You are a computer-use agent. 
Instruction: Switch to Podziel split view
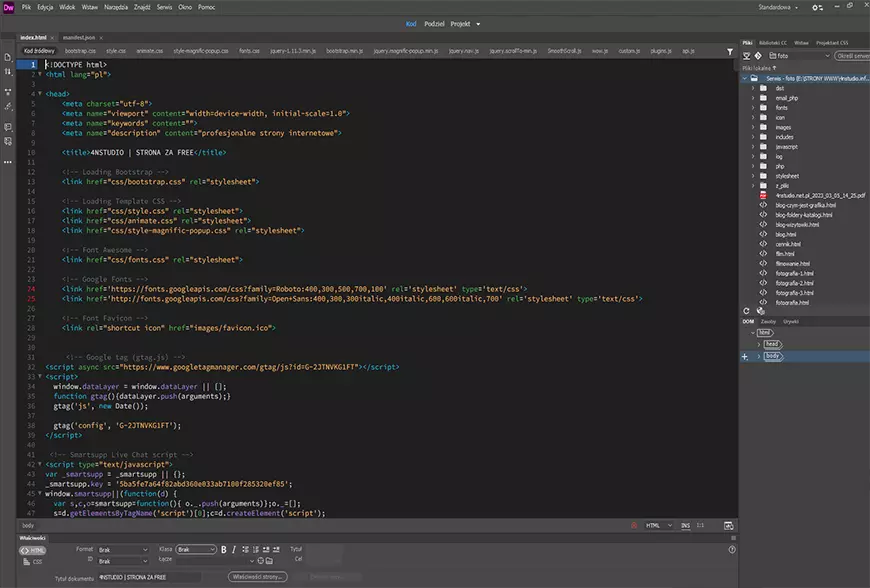(x=434, y=24)
